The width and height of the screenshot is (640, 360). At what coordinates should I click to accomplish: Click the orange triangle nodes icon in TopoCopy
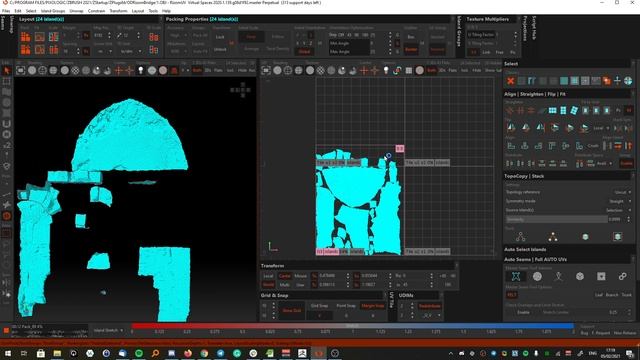tap(553, 237)
